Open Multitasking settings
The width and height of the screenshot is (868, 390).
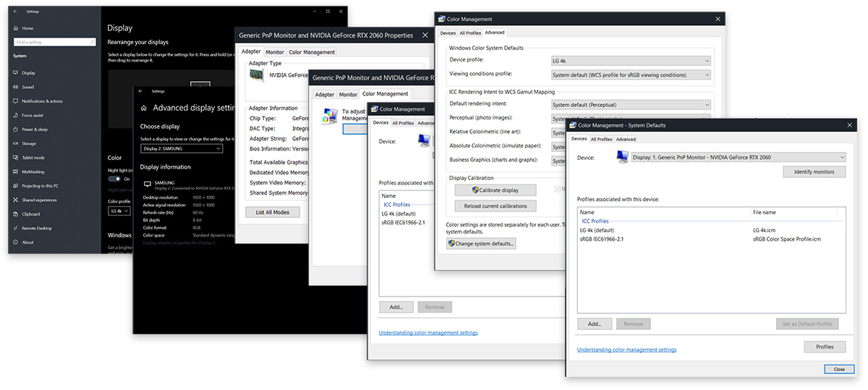(33, 171)
